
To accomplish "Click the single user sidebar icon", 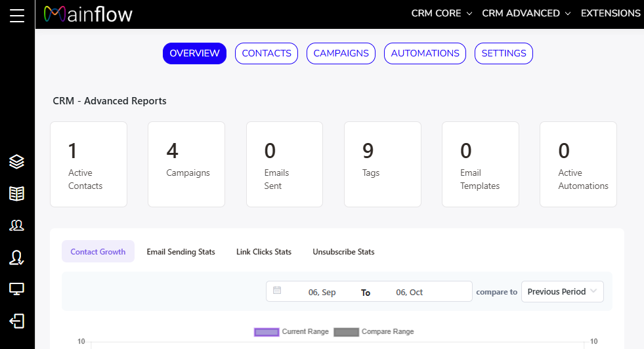I will 17,258.
